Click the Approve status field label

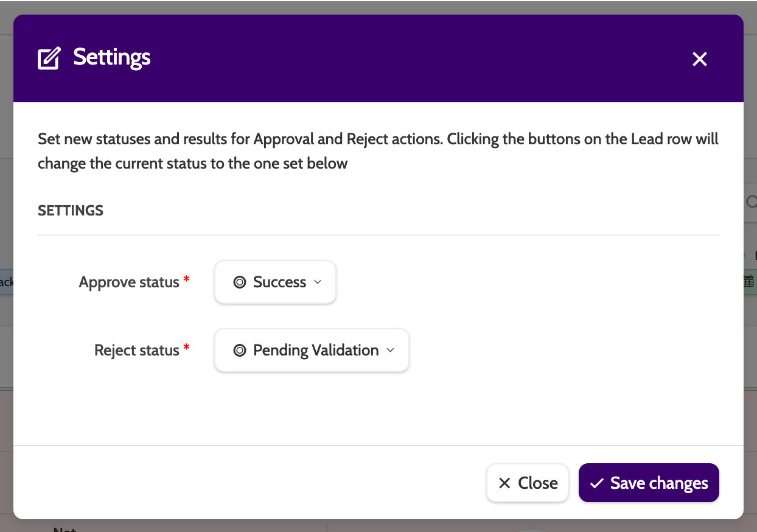pyautogui.click(x=129, y=282)
